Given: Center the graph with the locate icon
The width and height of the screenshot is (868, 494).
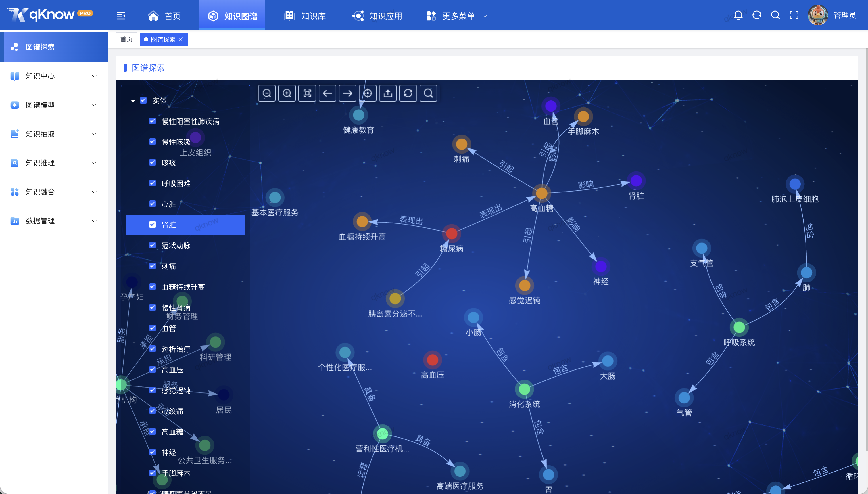Looking at the screenshot, I should (368, 93).
